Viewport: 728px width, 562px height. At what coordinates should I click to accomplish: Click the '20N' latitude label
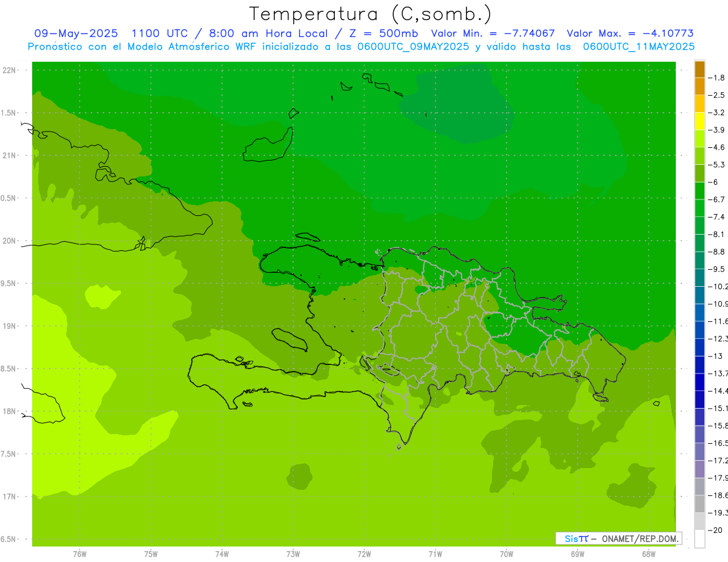9,241
